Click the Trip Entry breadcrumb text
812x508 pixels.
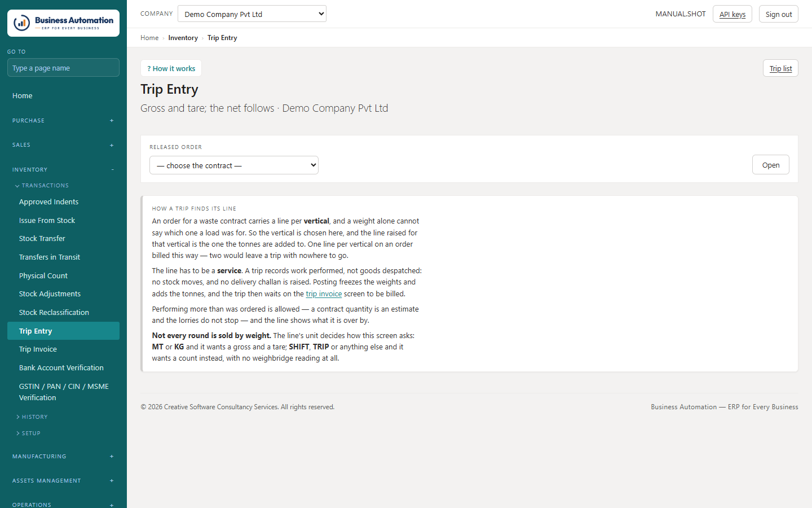pos(222,38)
